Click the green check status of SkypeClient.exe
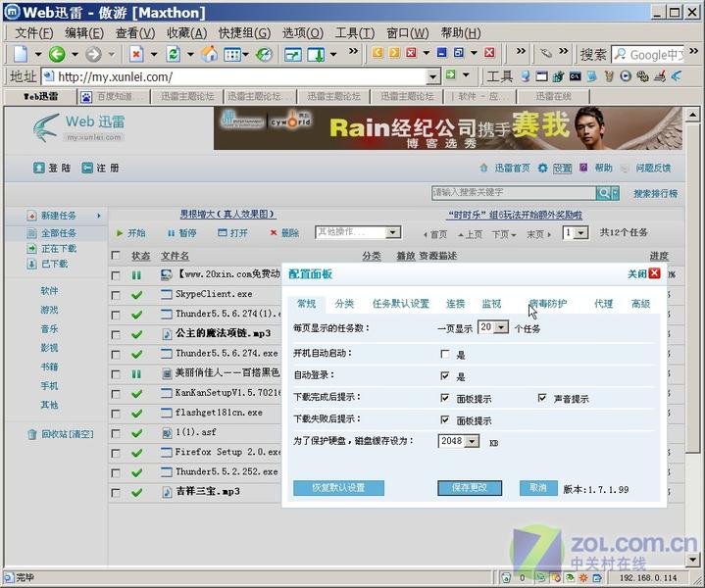Viewport: 705px width, 588px height. coord(136,295)
